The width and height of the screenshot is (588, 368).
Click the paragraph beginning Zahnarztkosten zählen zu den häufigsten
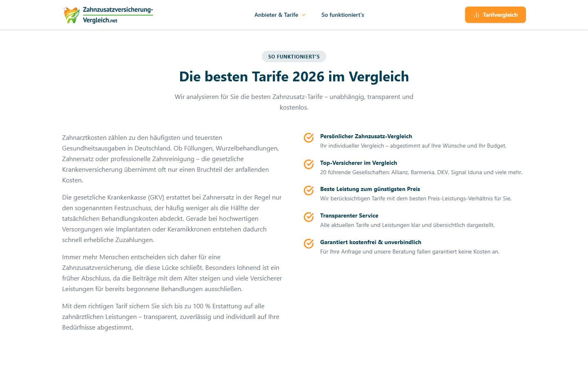(171, 159)
